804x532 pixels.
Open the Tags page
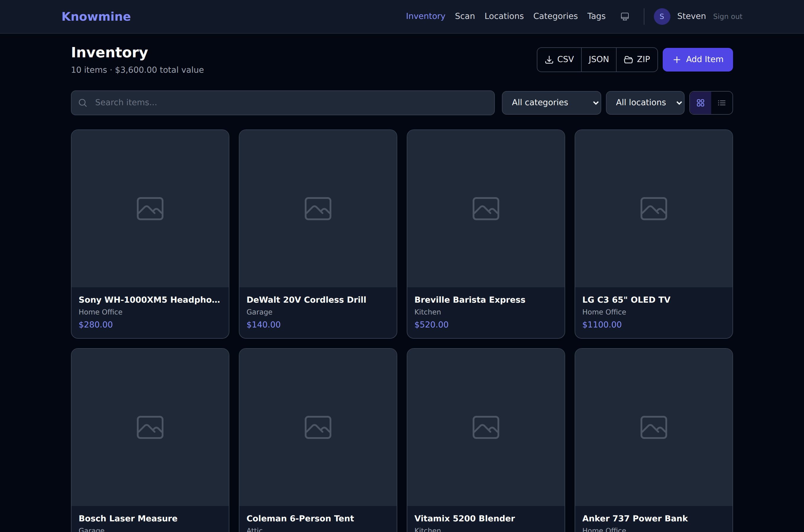596,16
